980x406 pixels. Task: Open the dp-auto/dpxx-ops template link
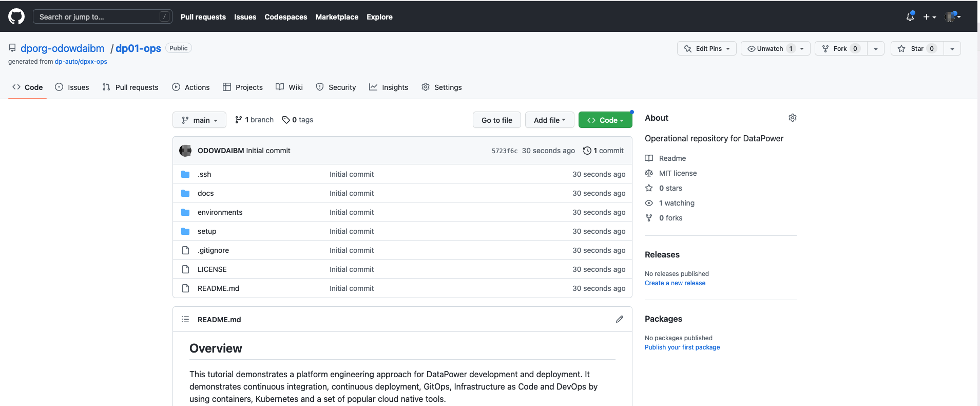pyautogui.click(x=81, y=62)
